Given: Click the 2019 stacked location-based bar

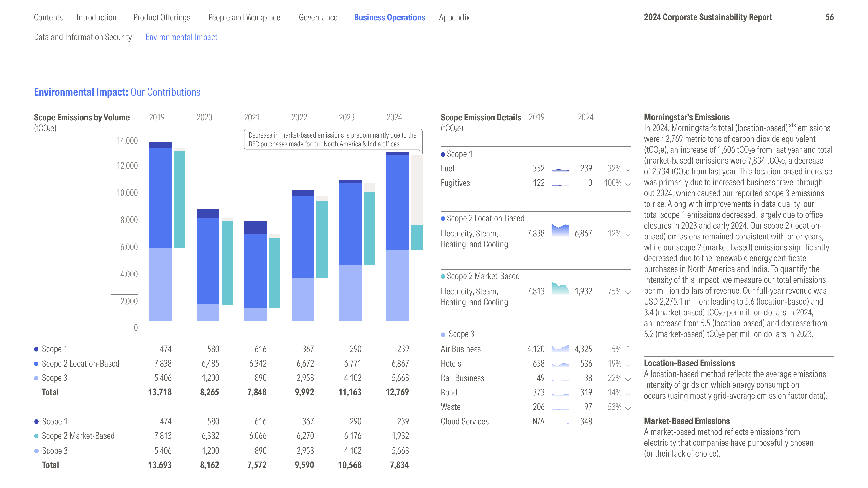Looking at the screenshot, I should coord(160,231).
